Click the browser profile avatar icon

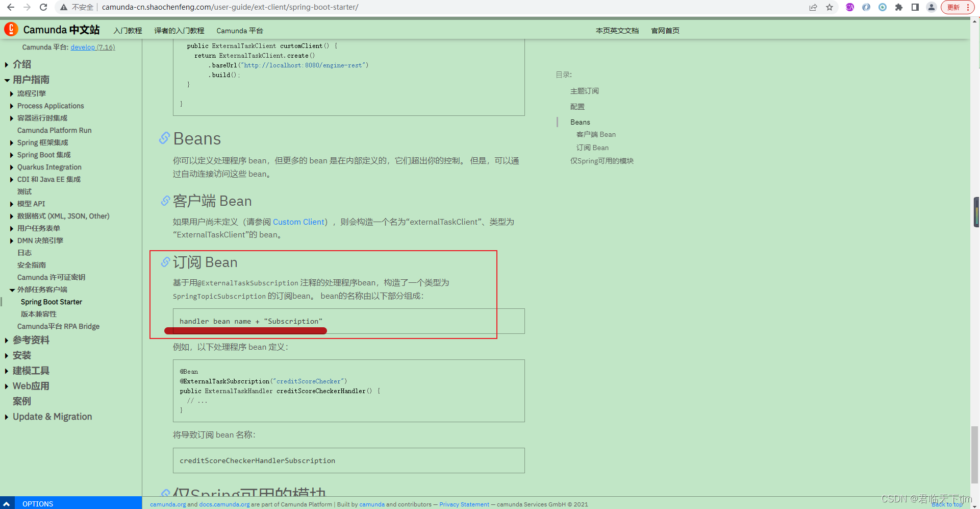click(x=932, y=7)
